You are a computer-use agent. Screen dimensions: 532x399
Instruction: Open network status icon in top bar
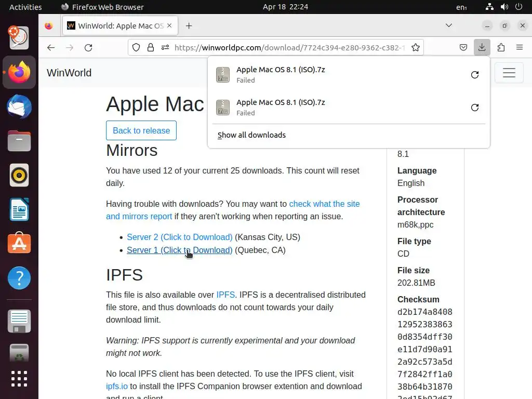coord(489,7)
